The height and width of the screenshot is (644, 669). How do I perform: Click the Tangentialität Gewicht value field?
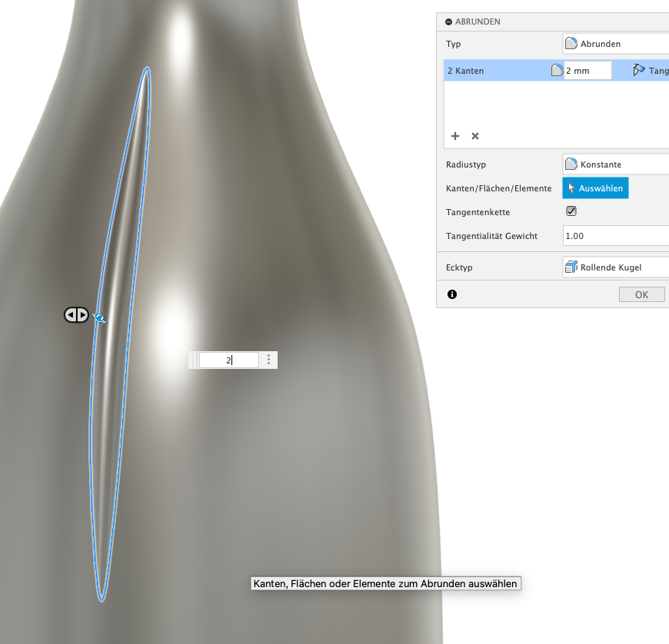(615, 236)
